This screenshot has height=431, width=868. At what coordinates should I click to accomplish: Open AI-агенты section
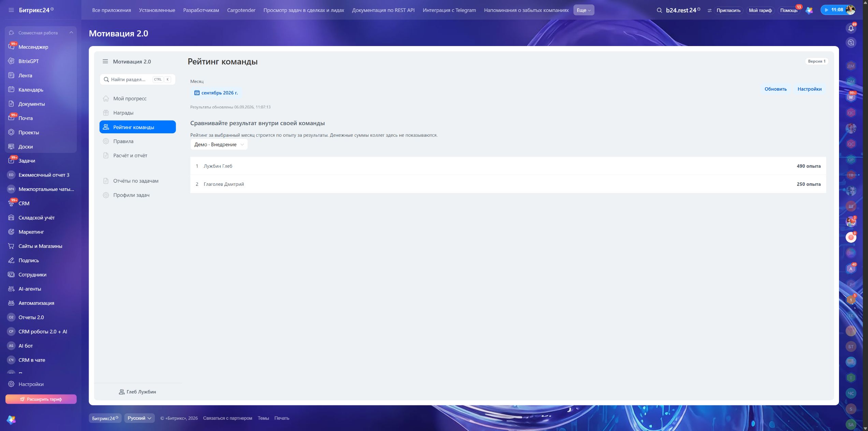tap(30, 289)
